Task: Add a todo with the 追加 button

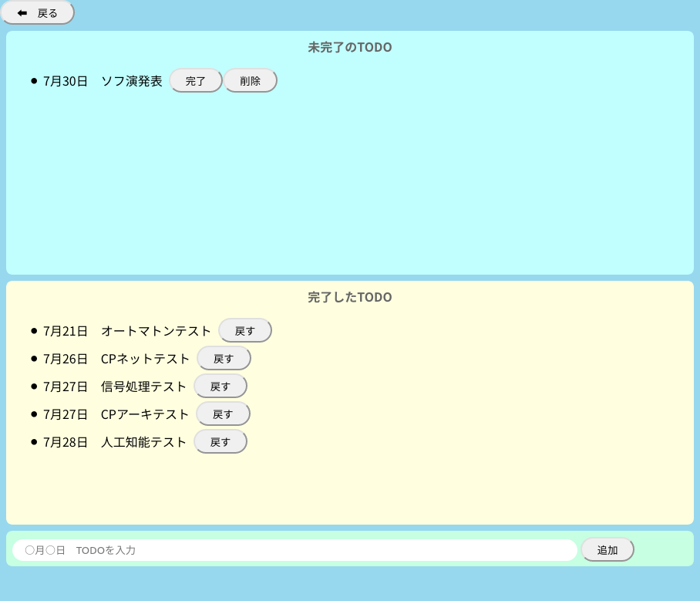Action: 607,549
